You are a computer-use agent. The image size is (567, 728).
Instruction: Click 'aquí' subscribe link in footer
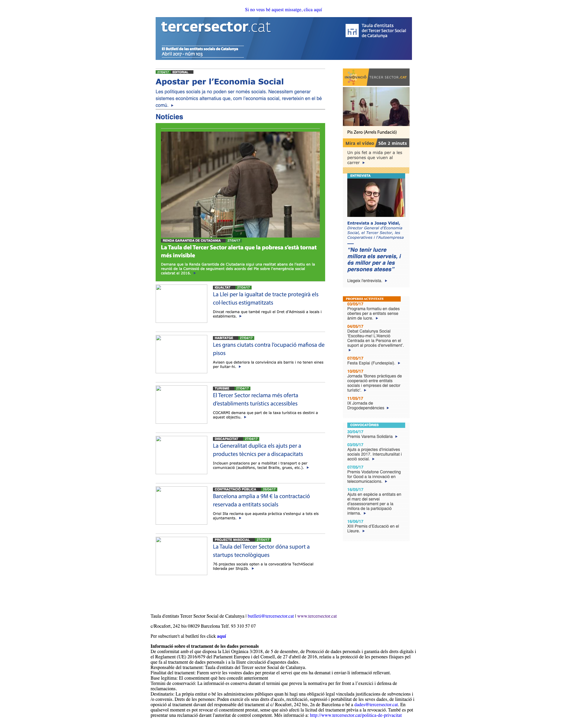click(221, 636)
